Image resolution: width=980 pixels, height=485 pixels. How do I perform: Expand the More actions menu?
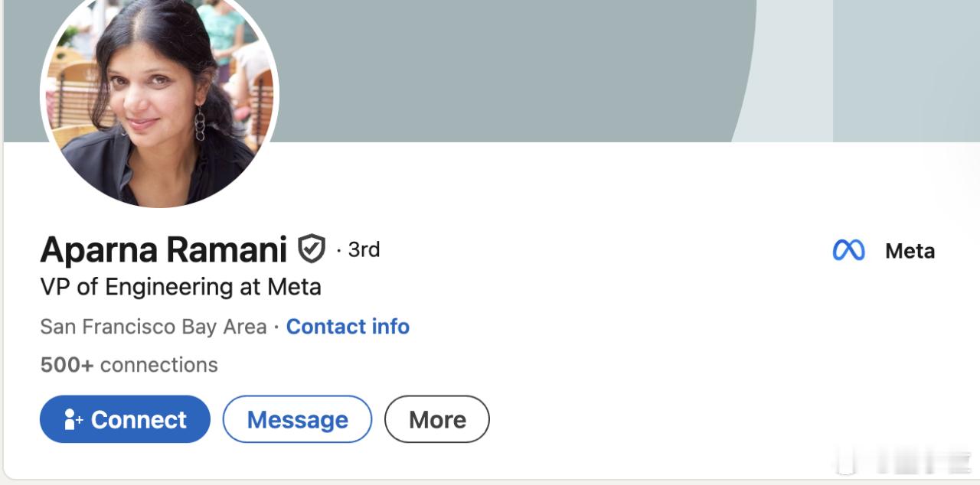(x=437, y=419)
